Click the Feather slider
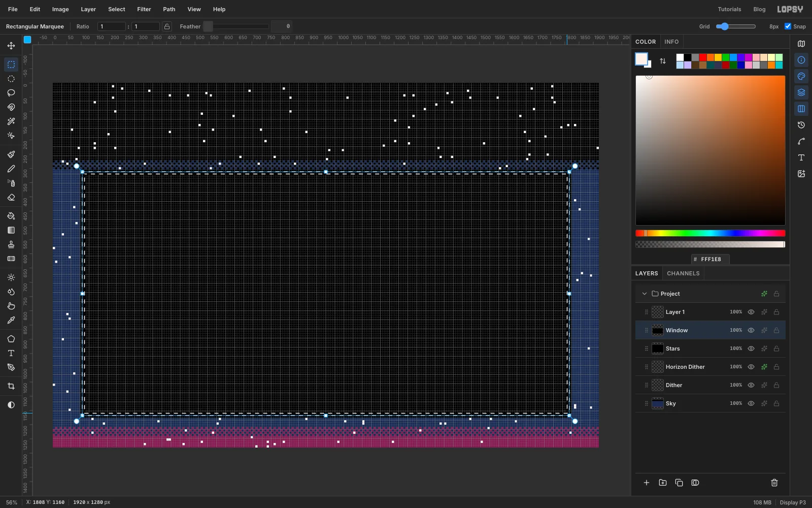 click(236, 26)
